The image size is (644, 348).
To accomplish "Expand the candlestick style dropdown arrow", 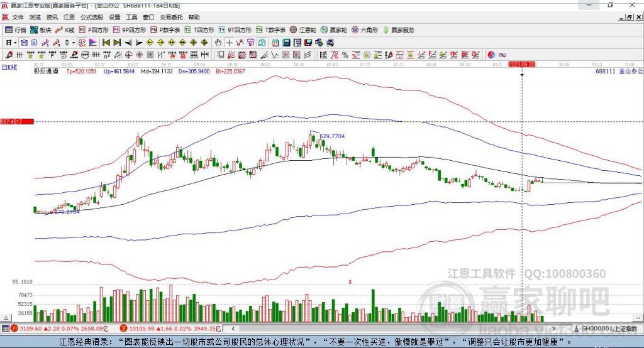I will tap(74, 43).
